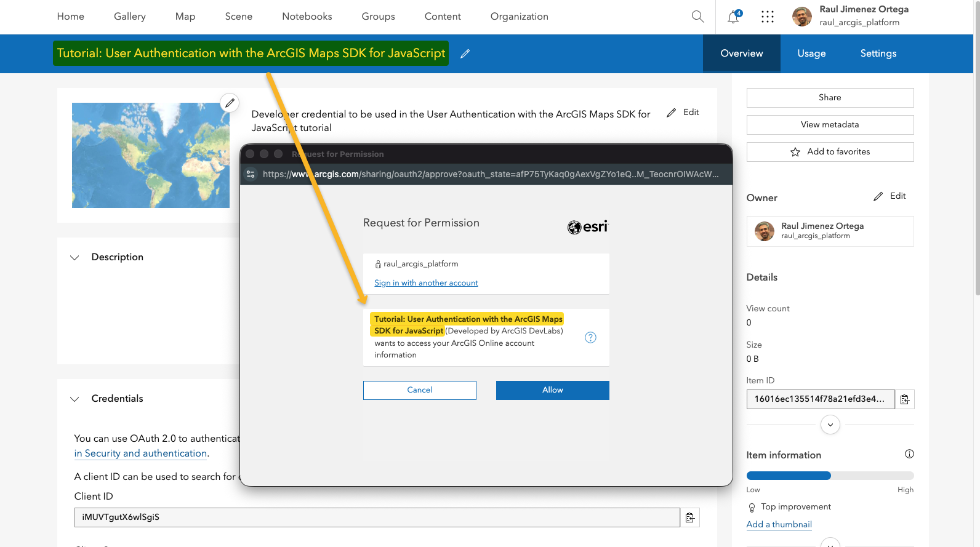
Task: Click the Add a thumbnail link
Action: coord(779,525)
